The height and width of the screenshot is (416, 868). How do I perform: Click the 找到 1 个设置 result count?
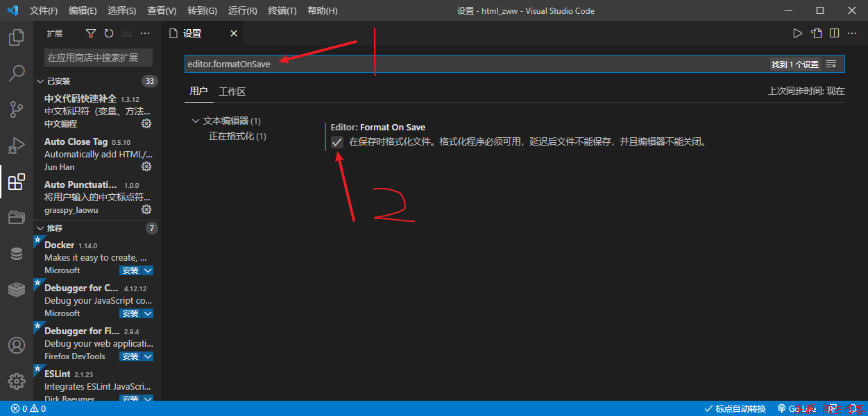click(795, 64)
